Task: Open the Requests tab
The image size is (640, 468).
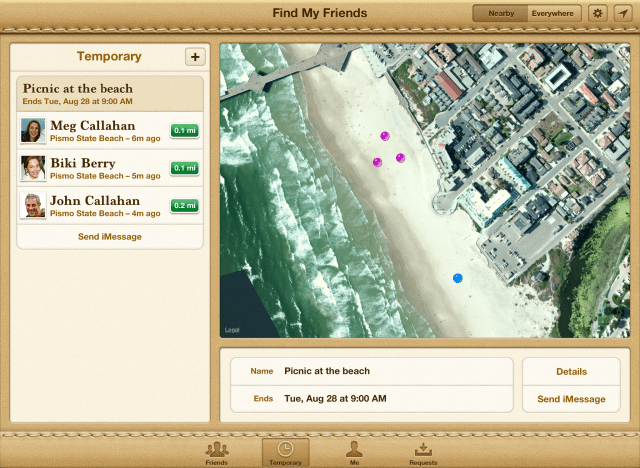Action: (422, 453)
